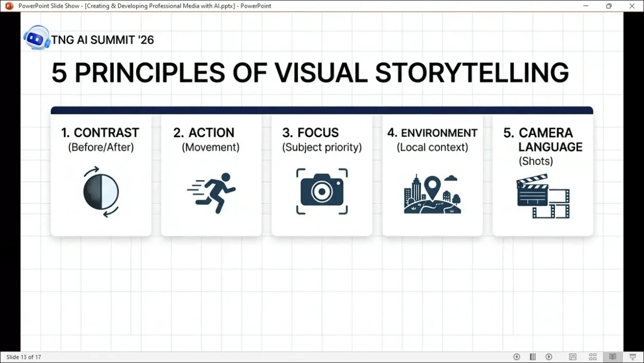
Task: Click the "5 PRINCIPLES OF VISUAL STORYTELLING" title
Action: (x=310, y=73)
